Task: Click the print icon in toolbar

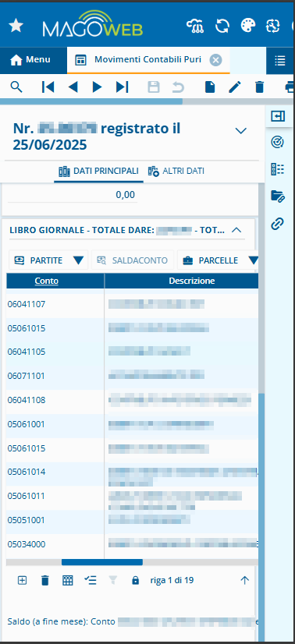Action: [290, 87]
